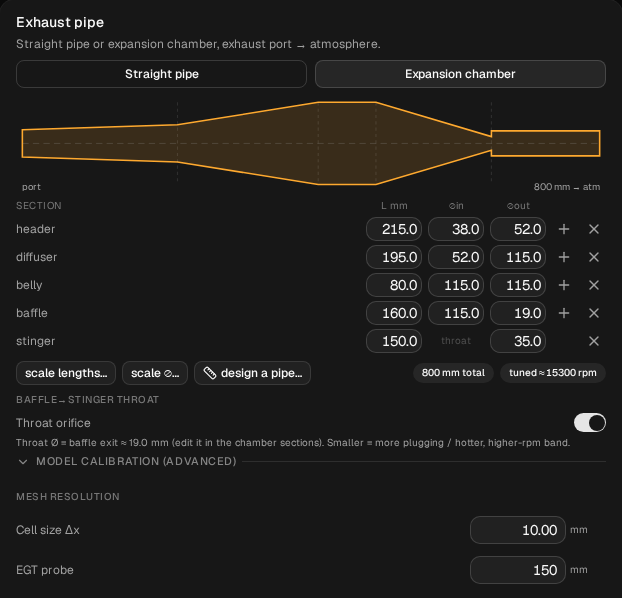622x598 pixels.
Task: Remove the header section
Action: 593,229
